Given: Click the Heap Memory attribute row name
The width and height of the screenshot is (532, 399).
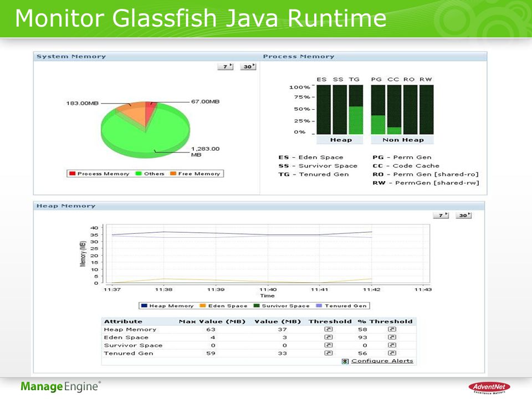Looking at the screenshot, I should click(130, 329).
